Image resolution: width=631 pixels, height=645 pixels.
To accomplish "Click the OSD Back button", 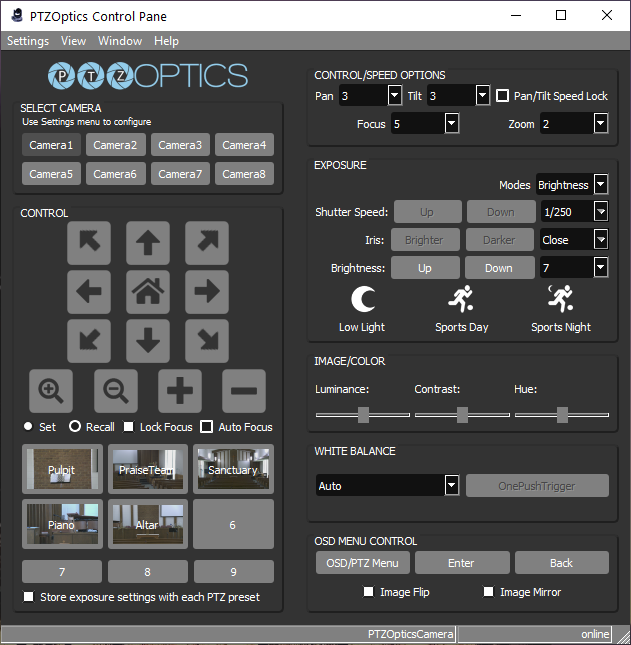I will (561, 563).
